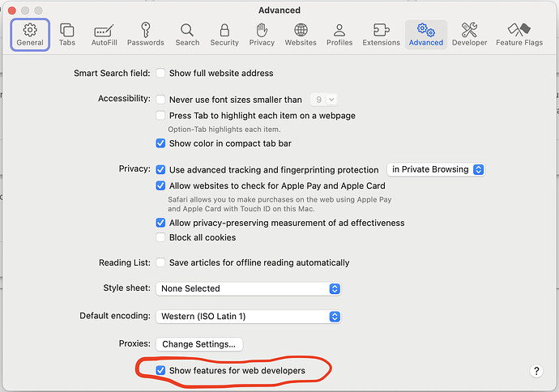Image resolution: width=559 pixels, height=392 pixels.
Task: Uncheck Show features for web developers
Action: [160, 371]
